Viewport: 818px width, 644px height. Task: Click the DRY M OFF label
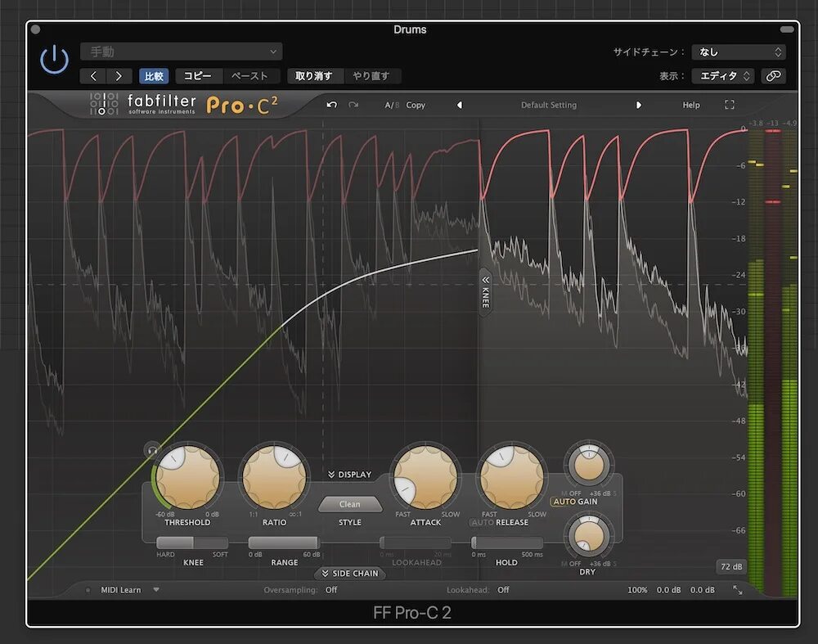(x=571, y=564)
